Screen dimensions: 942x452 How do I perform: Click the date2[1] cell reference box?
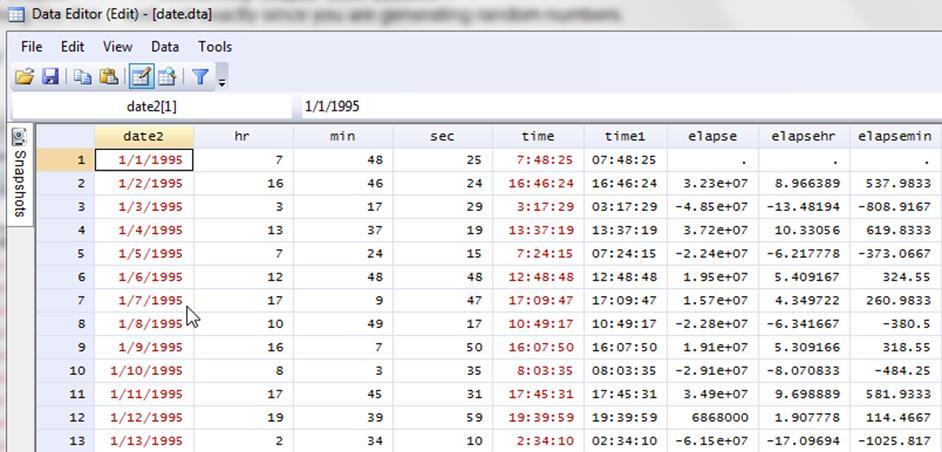152,106
